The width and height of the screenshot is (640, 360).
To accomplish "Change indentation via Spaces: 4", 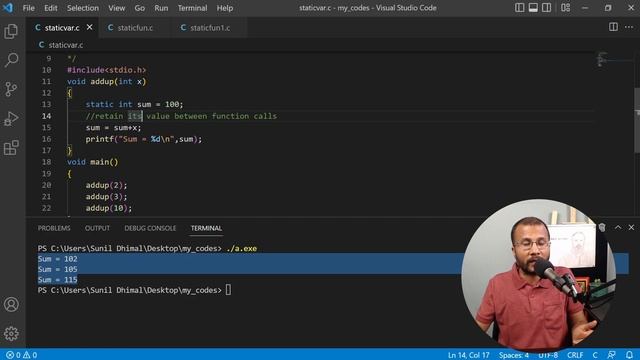I will click(x=513, y=355).
